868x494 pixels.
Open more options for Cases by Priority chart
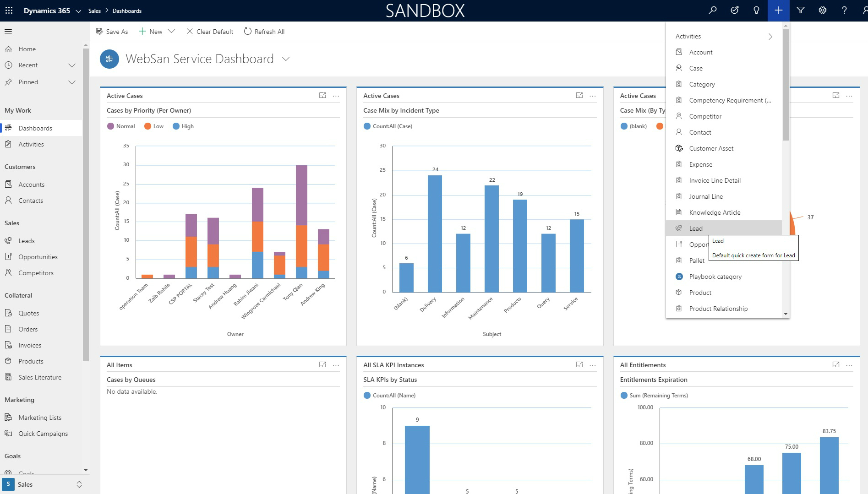pyautogui.click(x=336, y=96)
